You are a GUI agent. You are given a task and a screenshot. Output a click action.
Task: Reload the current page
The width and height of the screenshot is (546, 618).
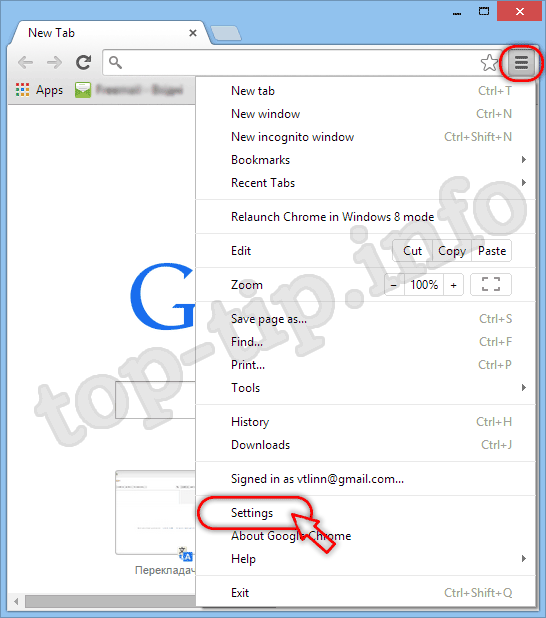pyautogui.click(x=84, y=62)
